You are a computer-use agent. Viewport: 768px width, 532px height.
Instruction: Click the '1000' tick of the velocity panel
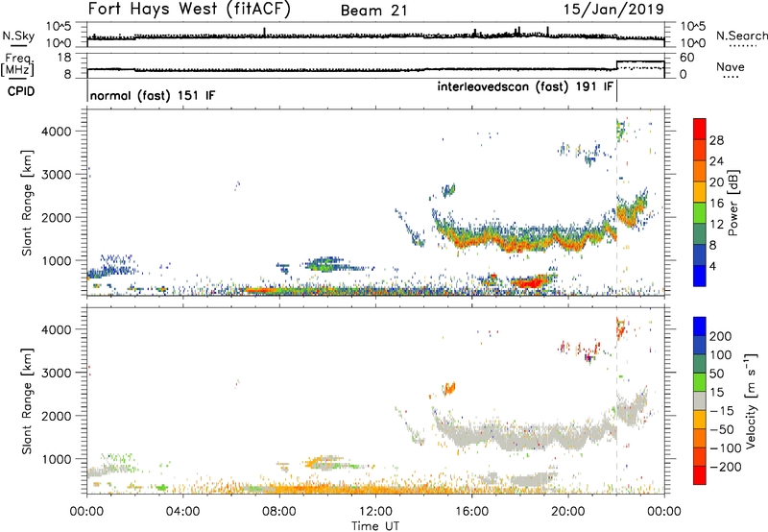(56, 459)
